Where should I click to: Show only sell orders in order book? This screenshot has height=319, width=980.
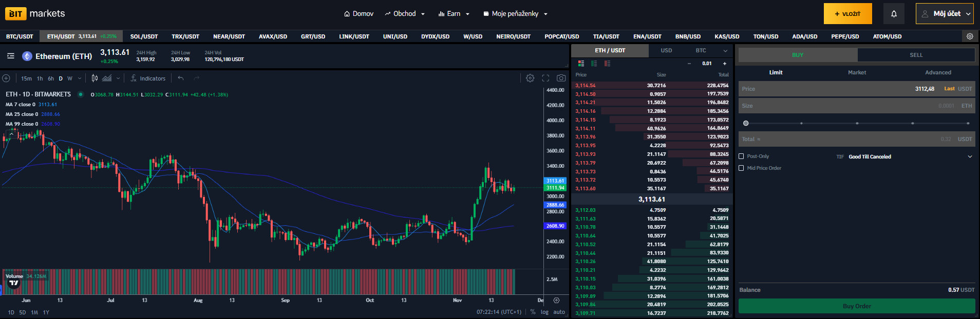coord(607,64)
